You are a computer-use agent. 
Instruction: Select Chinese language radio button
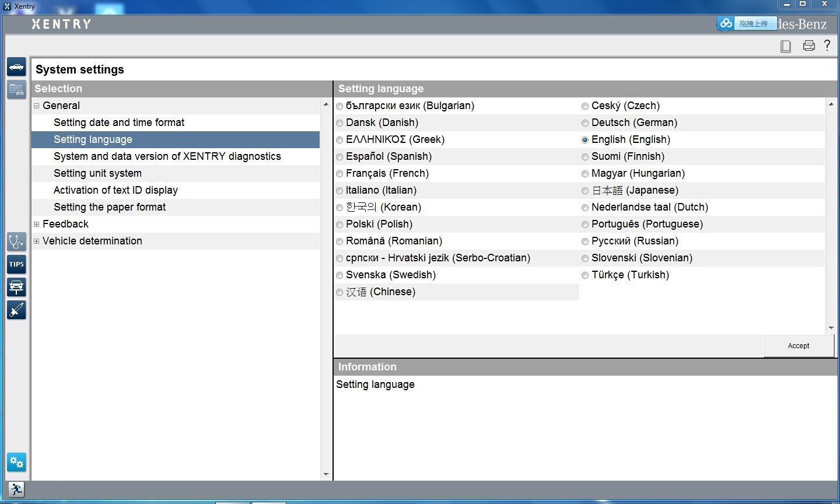click(x=339, y=292)
